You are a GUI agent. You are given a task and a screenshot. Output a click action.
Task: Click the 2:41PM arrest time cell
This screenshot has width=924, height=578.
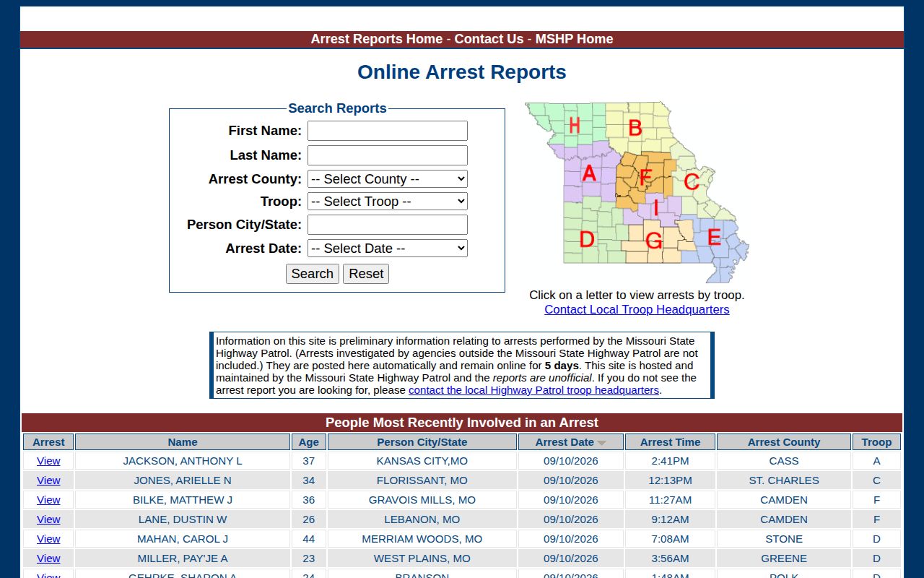click(x=670, y=461)
